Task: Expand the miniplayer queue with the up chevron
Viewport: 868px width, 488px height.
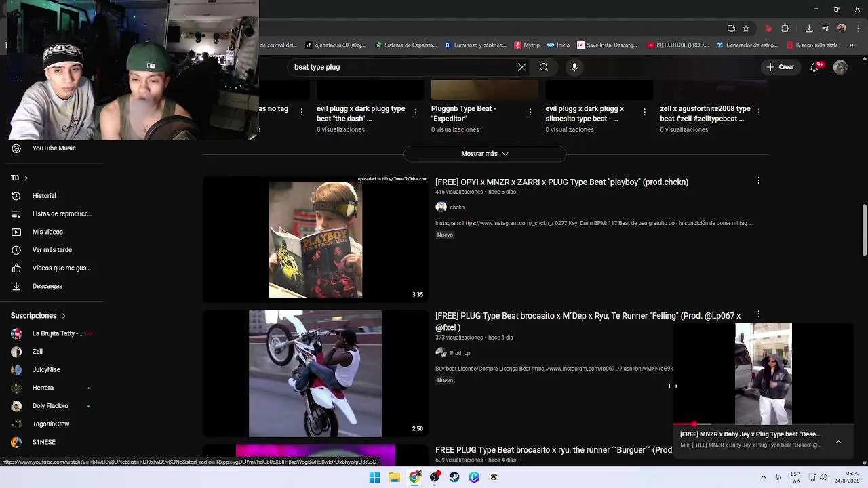Action: pos(838,442)
